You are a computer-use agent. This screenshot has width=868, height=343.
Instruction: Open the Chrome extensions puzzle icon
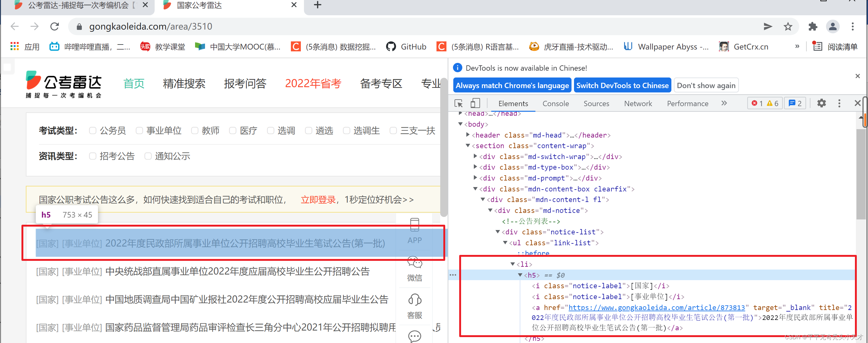pyautogui.click(x=813, y=26)
